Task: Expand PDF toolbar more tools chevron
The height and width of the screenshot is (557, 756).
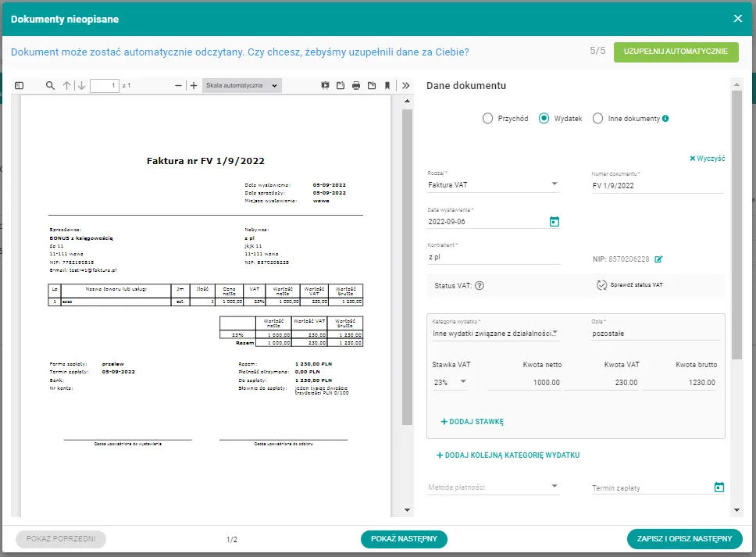Action: coord(405,85)
